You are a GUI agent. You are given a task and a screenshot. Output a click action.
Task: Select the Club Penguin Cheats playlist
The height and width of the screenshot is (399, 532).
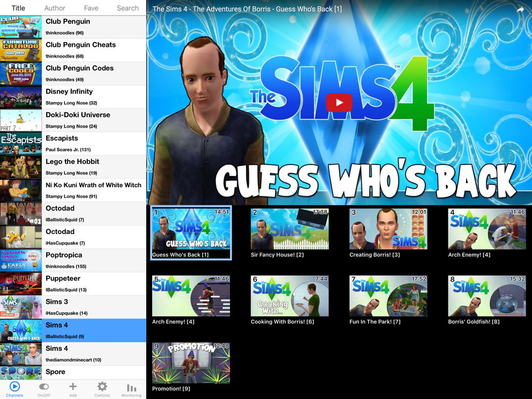coord(73,50)
